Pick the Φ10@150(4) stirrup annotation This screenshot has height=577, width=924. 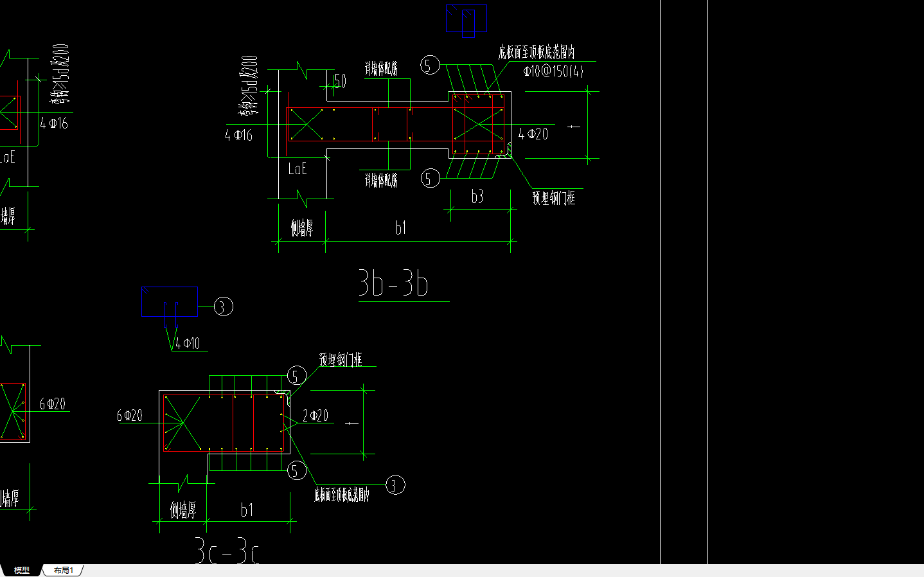[553, 71]
